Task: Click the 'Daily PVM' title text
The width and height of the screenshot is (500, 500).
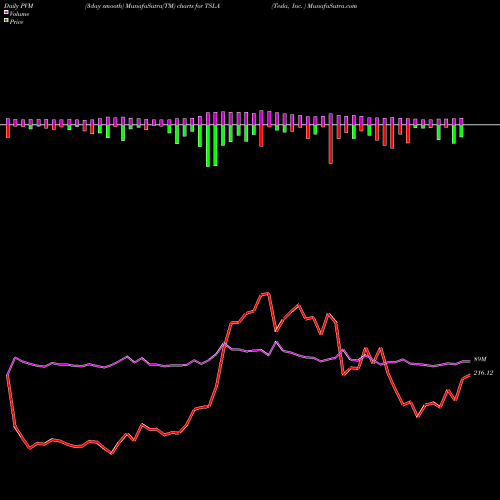Action: click(x=19, y=6)
